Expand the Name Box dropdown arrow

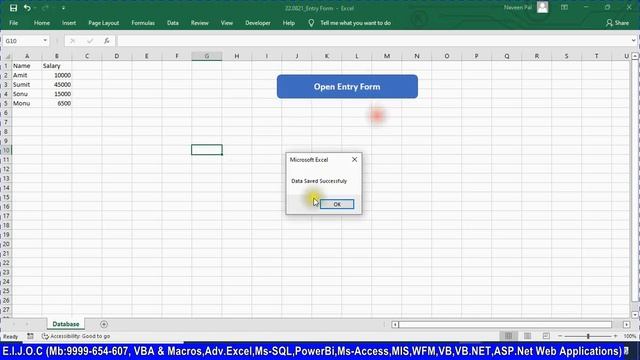[45, 41]
